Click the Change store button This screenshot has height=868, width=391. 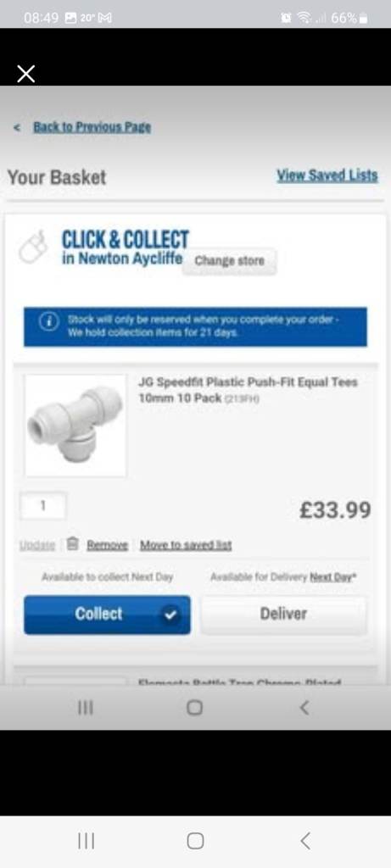coord(229,261)
